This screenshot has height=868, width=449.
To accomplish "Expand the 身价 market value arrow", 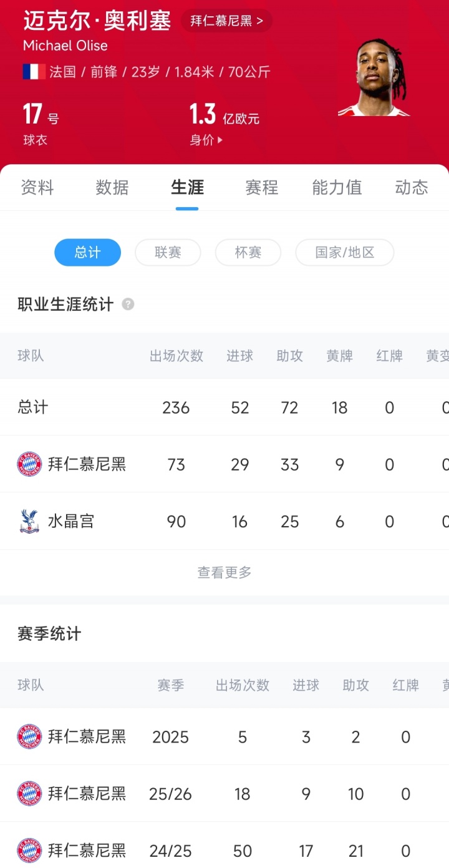I will point(220,140).
